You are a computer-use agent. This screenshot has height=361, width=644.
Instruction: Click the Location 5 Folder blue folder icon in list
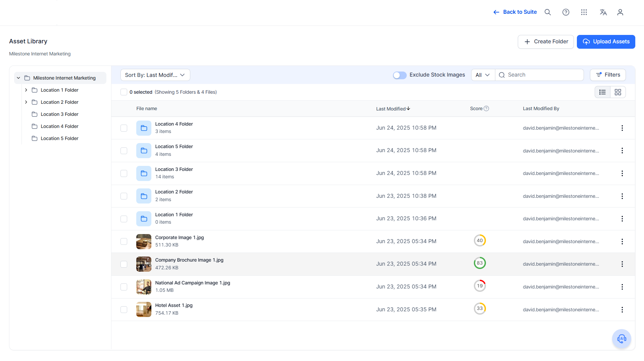click(144, 150)
